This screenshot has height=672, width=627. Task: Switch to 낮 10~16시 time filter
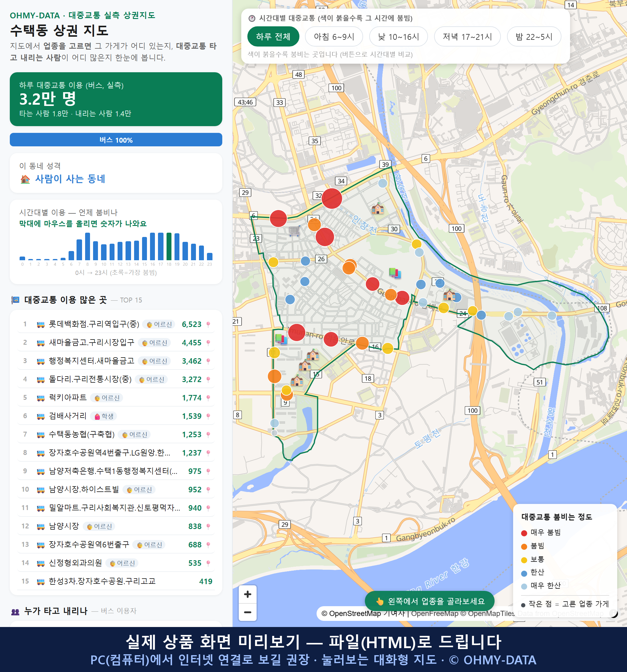399,36
